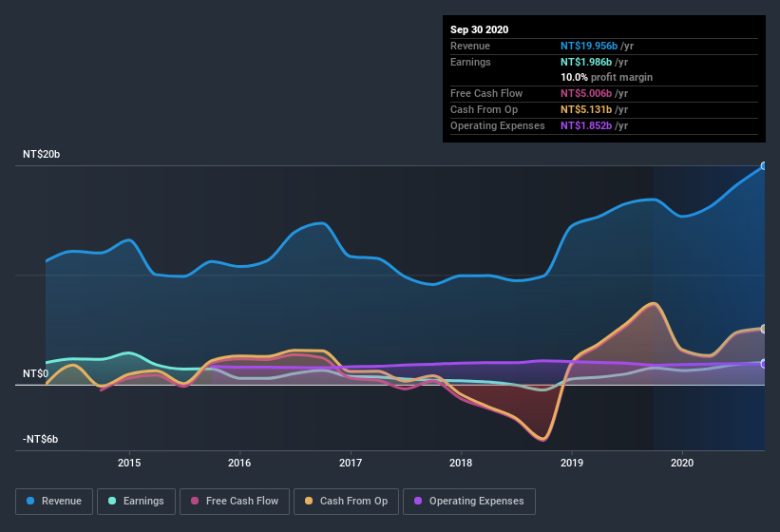This screenshot has height=532, width=780.
Task: Select the 2017 x-axis label
Action: [x=351, y=463]
